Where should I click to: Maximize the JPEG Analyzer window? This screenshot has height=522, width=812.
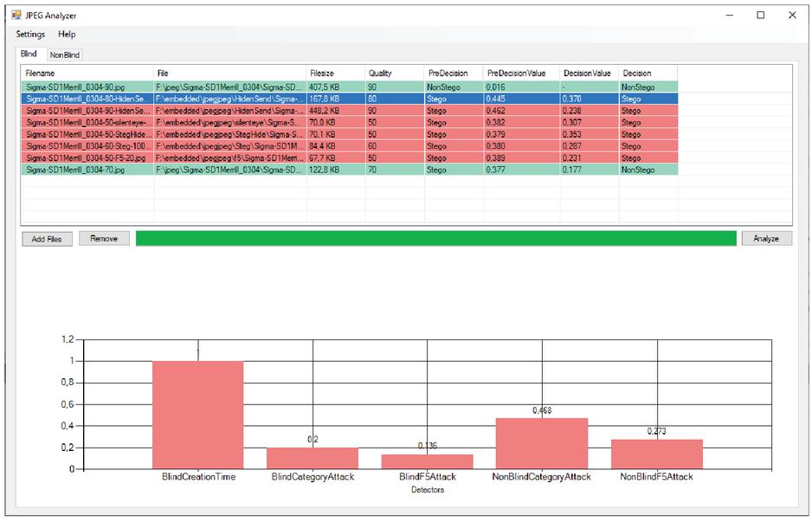tap(760, 15)
